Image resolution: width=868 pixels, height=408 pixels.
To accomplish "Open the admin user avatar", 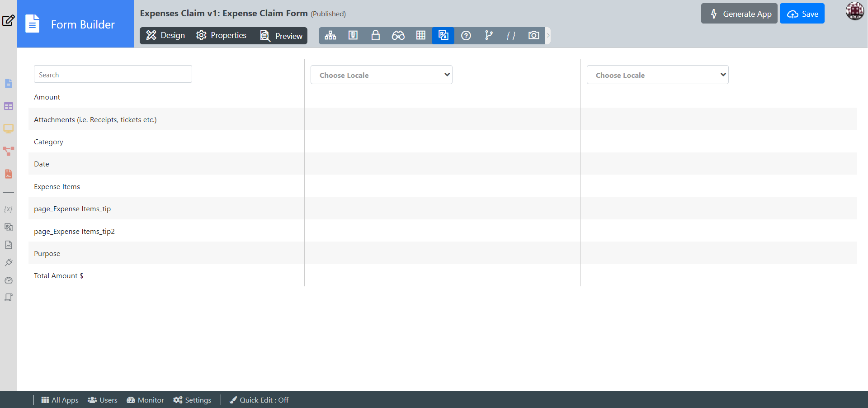I will coord(855,11).
